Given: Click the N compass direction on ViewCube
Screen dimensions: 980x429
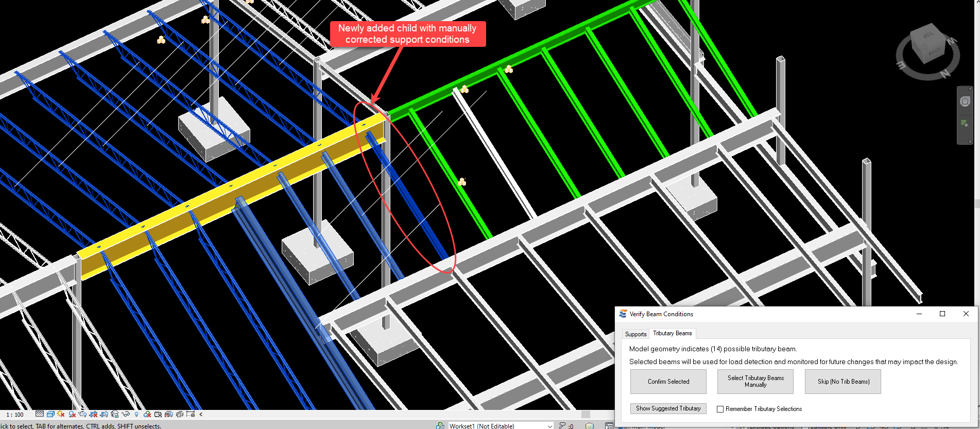Looking at the screenshot, I should click(x=945, y=74).
